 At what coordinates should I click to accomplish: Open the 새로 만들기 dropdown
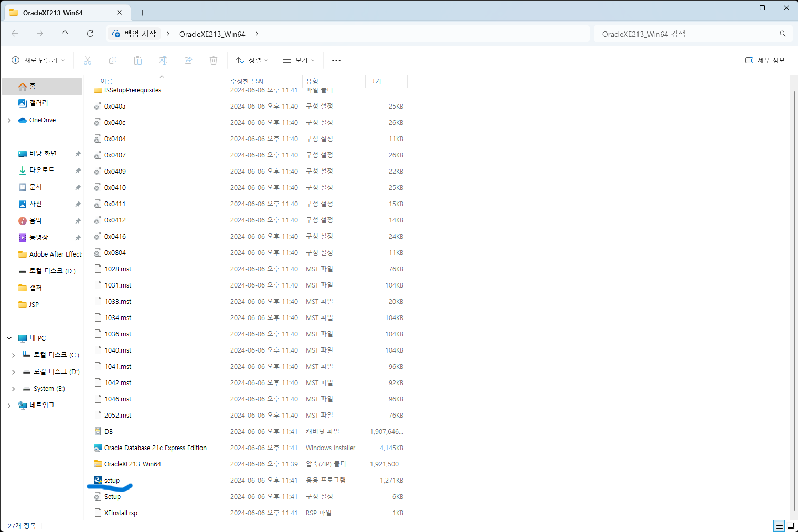[x=38, y=60]
